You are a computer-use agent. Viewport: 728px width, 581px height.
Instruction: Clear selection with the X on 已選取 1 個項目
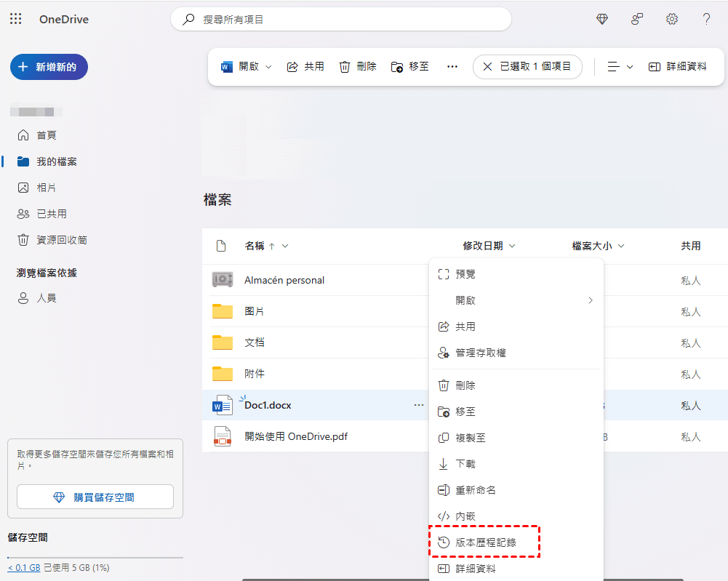coord(487,67)
